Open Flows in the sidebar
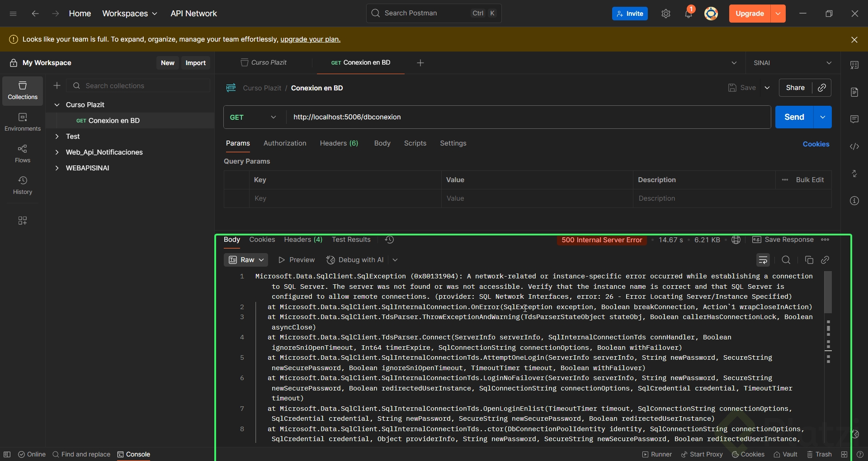Viewport: 868px width, 461px height. pyautogui.click(x=23, y=154)
